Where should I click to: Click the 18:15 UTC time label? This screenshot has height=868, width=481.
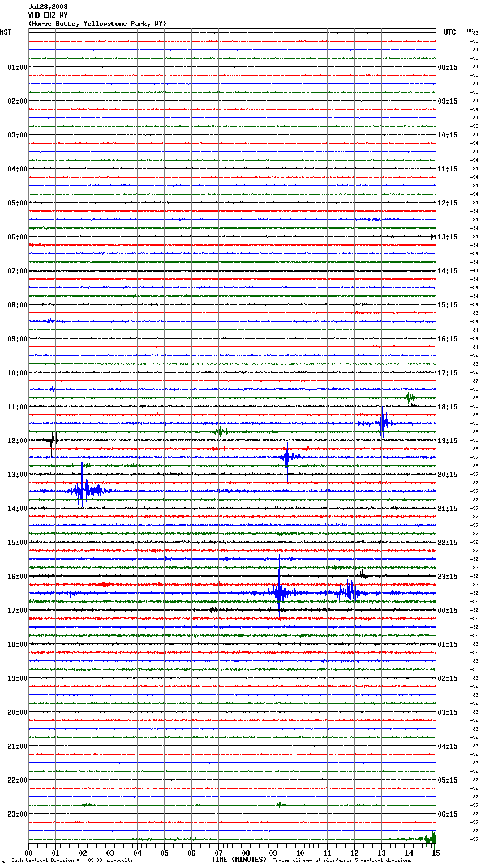click(x=448, y=407)
